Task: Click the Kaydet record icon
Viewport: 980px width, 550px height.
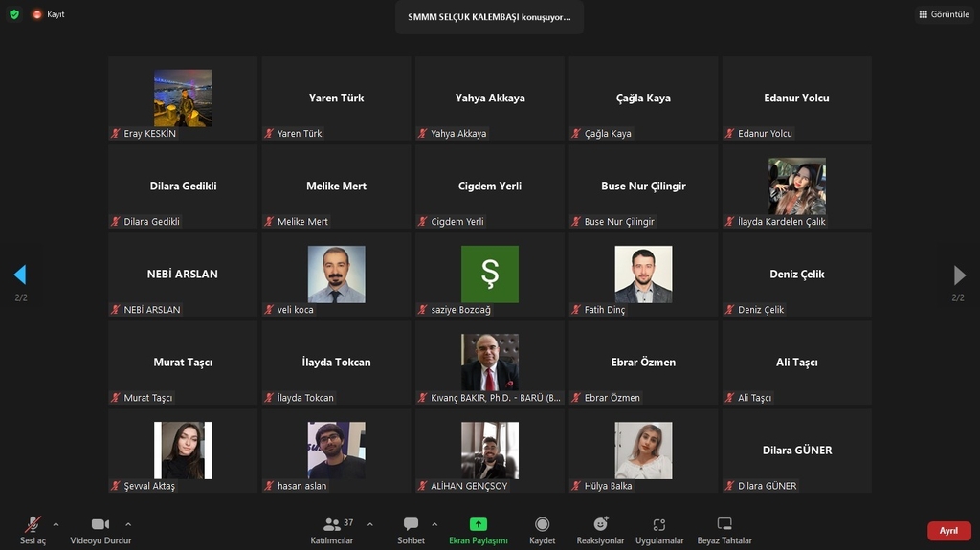Action: coord(542,524)
